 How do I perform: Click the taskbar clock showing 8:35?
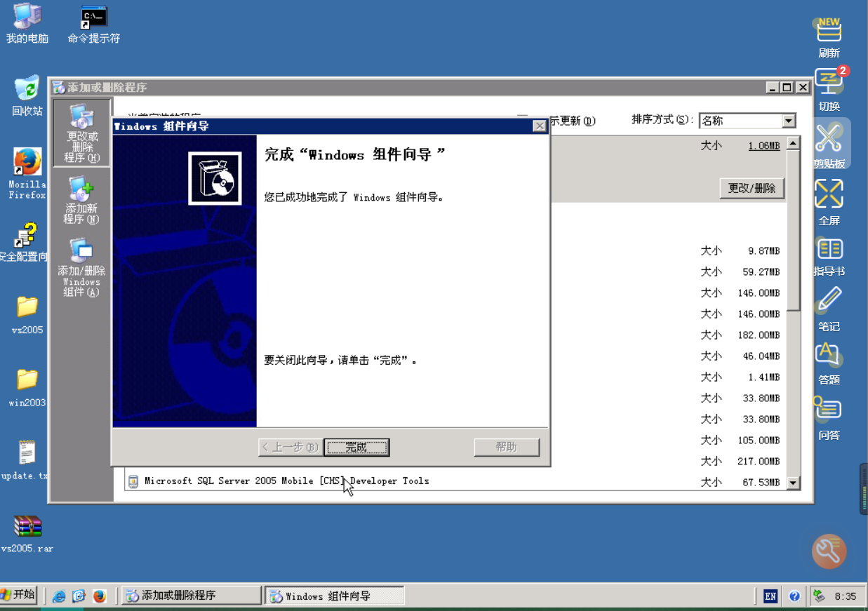coord(845,596)
